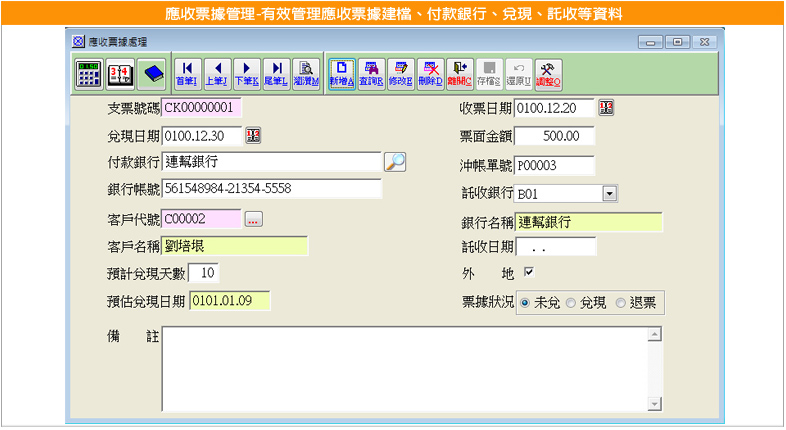This screenshot has width=786, height=430.
Task: Open the query function (查詢)
Action: [x=371, y=73]
